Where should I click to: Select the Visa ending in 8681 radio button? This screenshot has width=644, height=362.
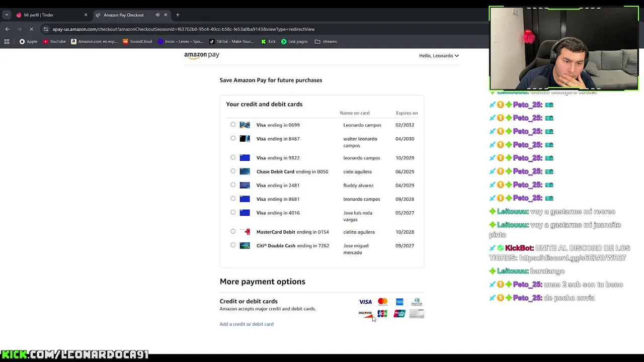coord(233,199)
